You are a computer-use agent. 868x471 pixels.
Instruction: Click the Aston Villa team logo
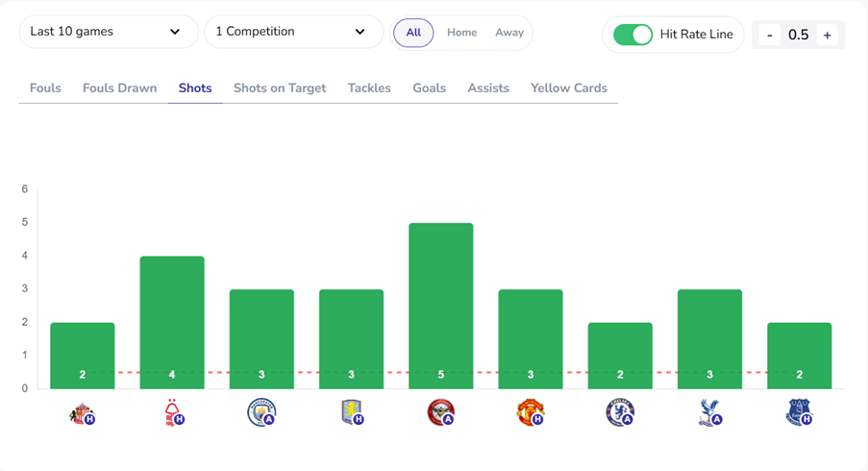pos(351,413)
